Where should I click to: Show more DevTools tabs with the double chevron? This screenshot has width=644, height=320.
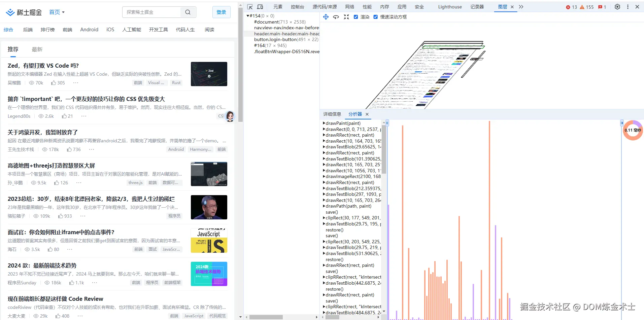(x=521, y=7)
